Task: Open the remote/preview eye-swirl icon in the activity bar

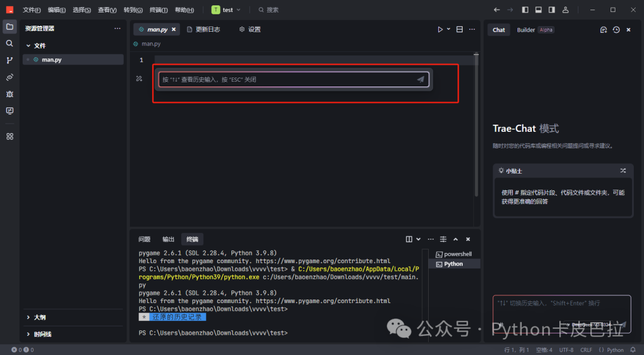Action: click(10, 77)
